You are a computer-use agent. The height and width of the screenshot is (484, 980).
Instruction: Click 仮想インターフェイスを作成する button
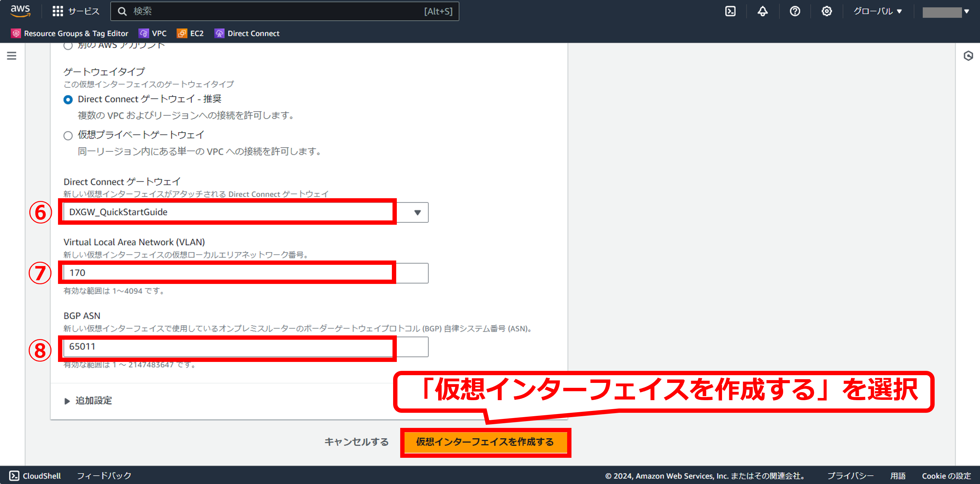coord(485,442)
